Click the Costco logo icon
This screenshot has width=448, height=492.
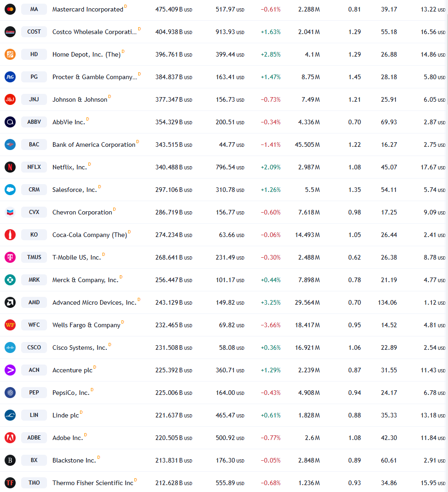[10, 32]
